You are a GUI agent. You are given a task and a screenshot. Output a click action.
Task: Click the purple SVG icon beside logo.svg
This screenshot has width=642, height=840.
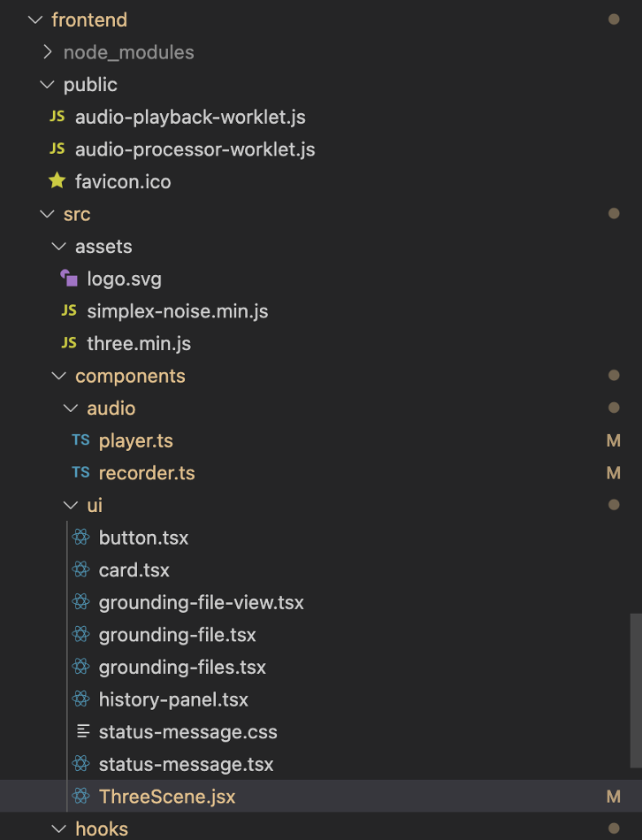pyautogui.click(x=69, y=278)
